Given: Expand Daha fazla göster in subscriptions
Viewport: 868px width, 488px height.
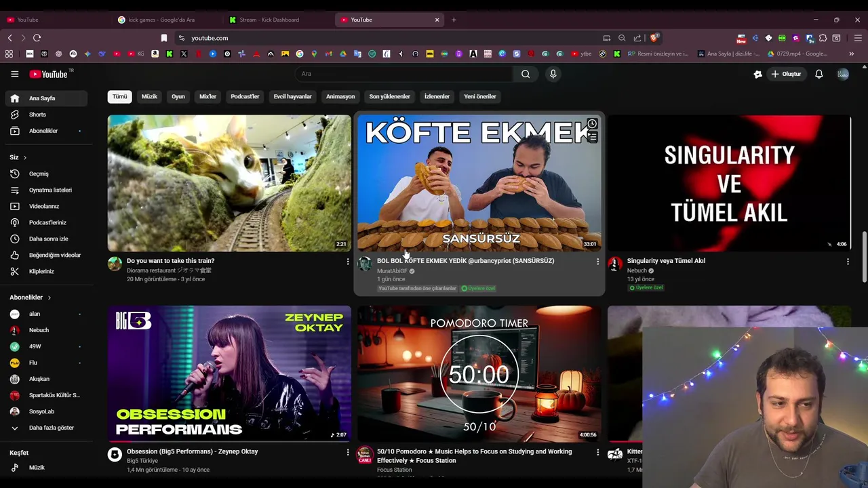Looking at the screenshot, I should click(x=46, y=428).
